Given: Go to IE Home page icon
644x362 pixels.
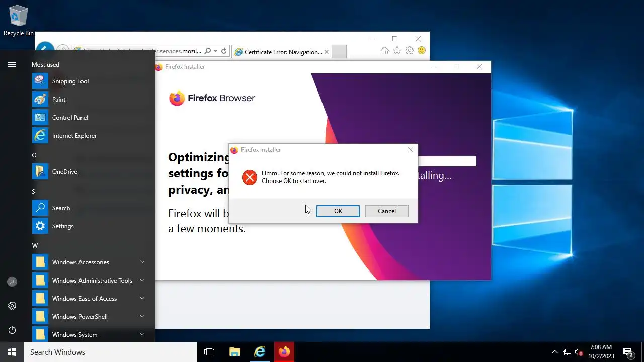Looking at the screenshot, I should click(385, 51).
